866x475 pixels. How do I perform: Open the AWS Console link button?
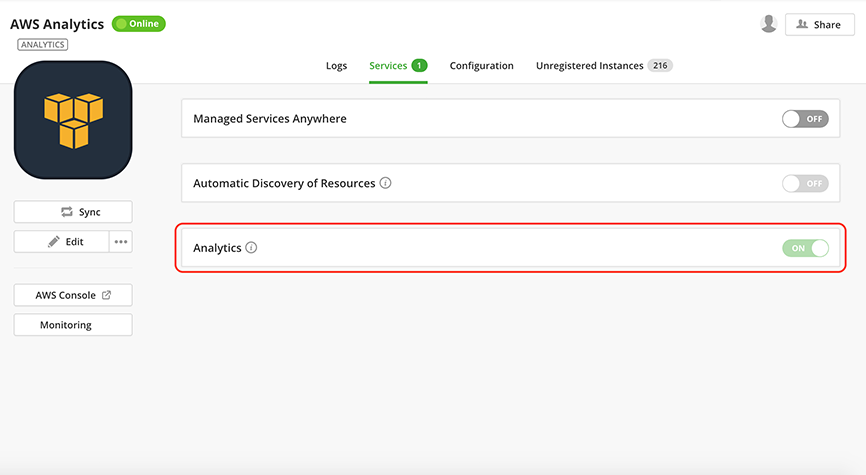click(x=73, y=295)
